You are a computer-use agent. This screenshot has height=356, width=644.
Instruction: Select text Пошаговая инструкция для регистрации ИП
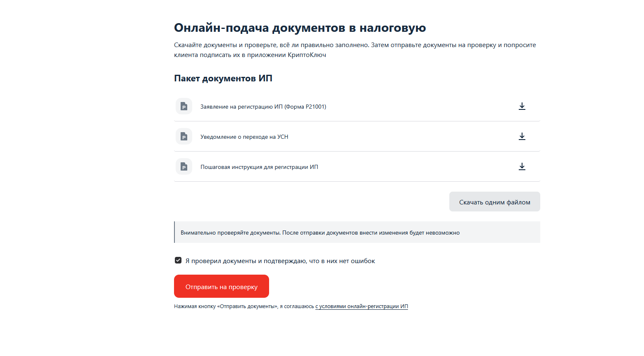pyautogui.click(x=259, y=167)
